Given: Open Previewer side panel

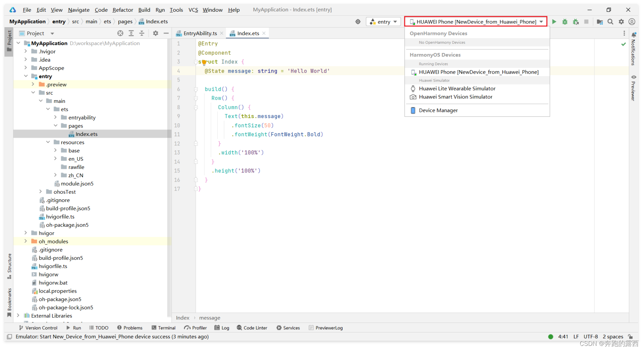Looking at the screenshot, I should click(x=633, y=88).
